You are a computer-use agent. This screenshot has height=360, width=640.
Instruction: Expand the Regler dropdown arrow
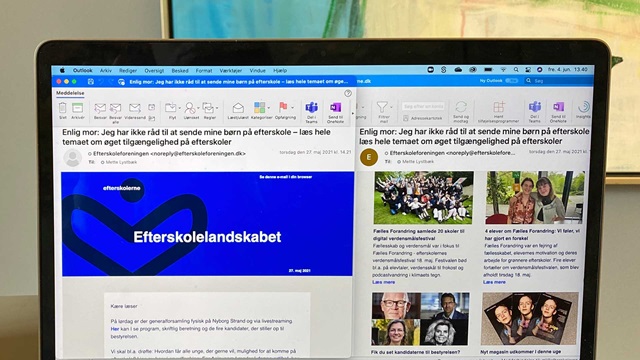217,108
